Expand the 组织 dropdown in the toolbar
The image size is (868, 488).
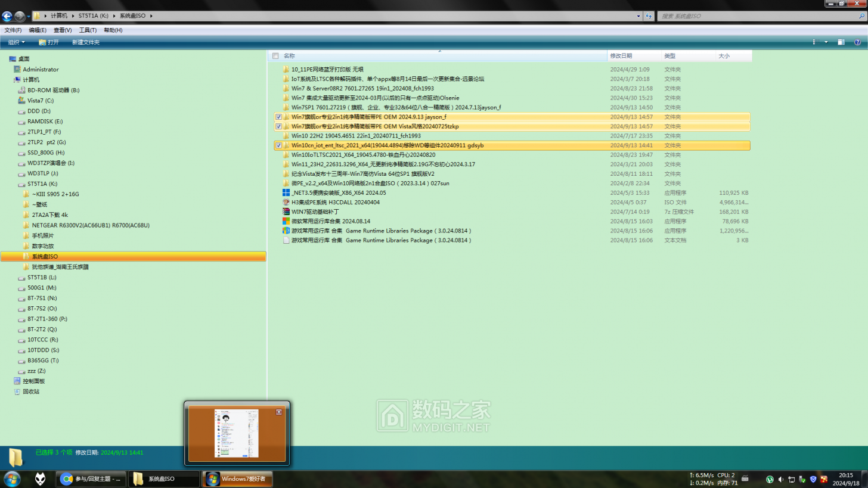point(17,42)
